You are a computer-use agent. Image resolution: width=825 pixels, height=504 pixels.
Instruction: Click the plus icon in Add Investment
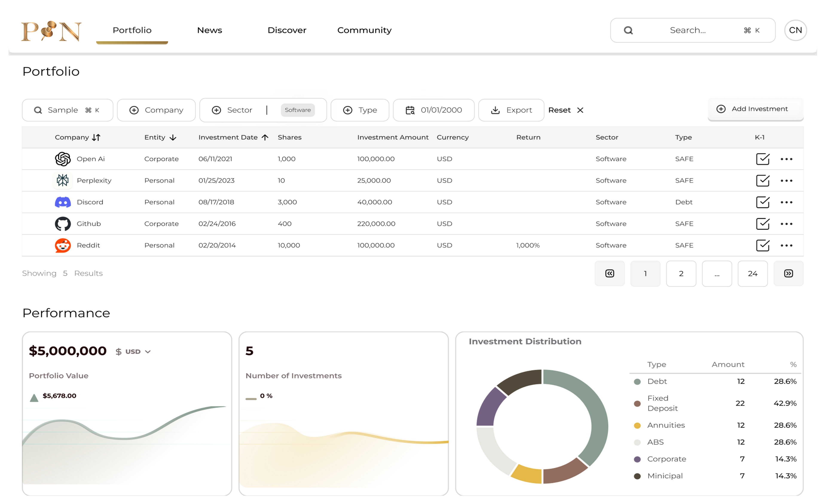click(x=721, y=109)
